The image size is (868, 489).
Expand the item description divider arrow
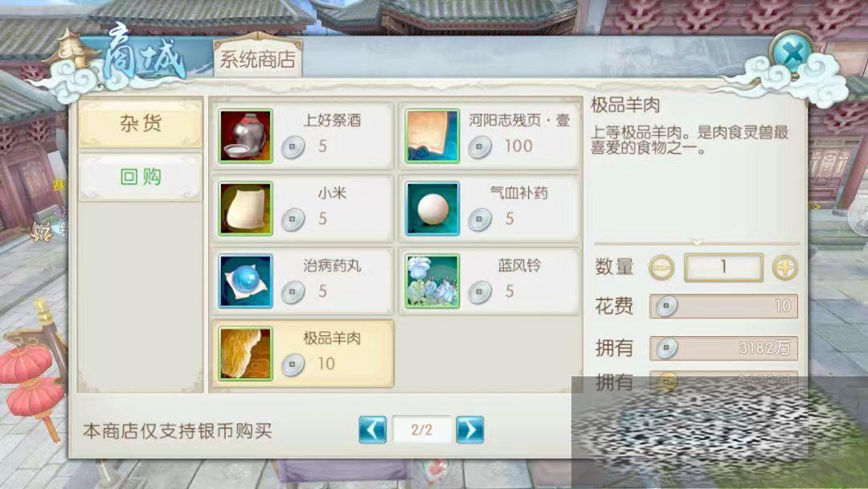point(698,242)
